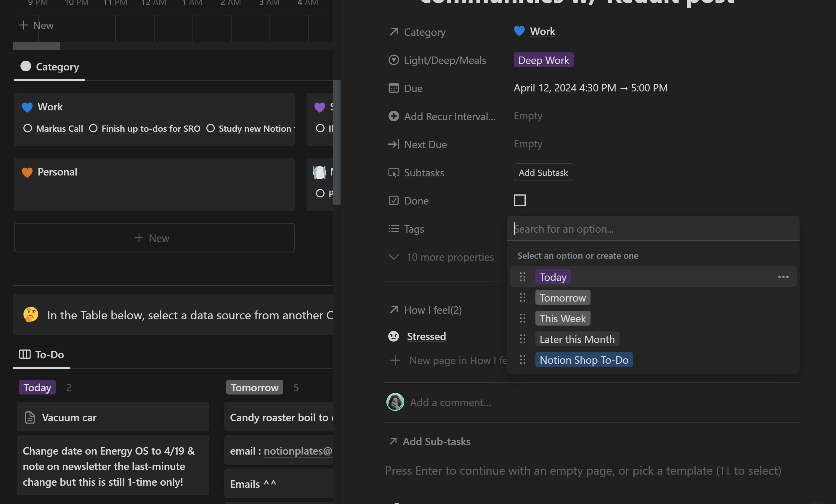
Task: Switch to the To-Do board tab
Action: (x=41, y=355)
